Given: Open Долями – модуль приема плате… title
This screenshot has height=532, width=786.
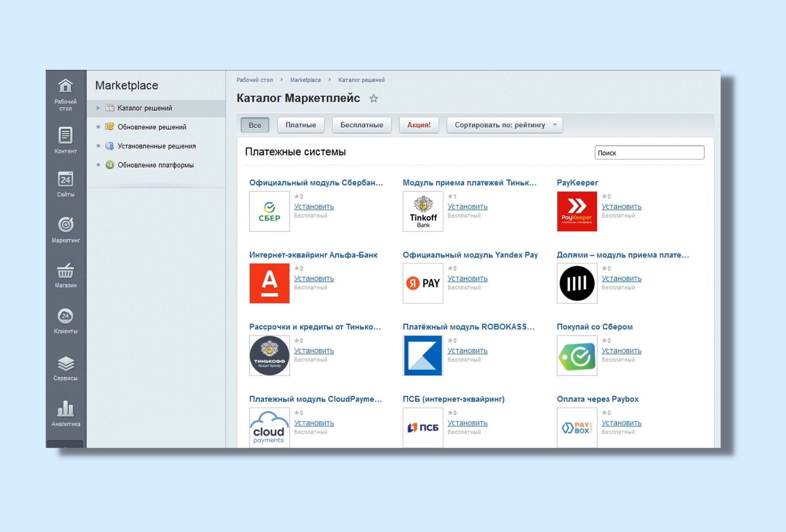Looking at the screenshot, I should [623, 255].
